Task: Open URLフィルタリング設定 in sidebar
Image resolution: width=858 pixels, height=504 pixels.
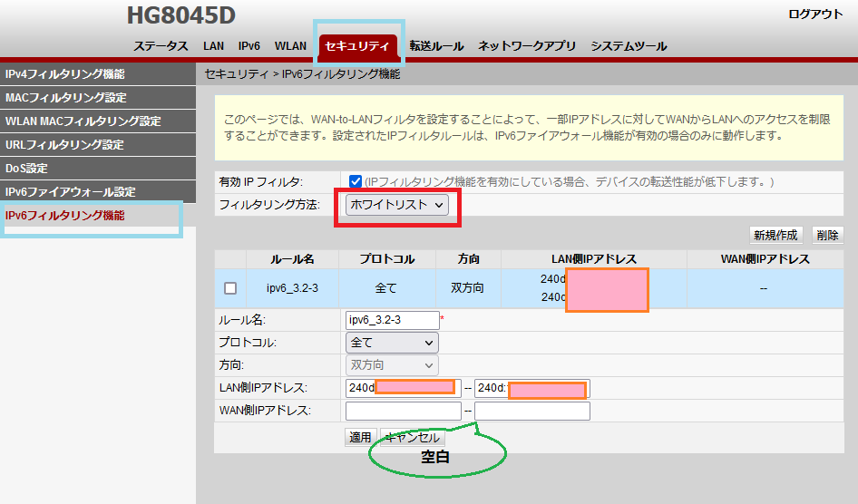Action: click(x=98, y=144)
